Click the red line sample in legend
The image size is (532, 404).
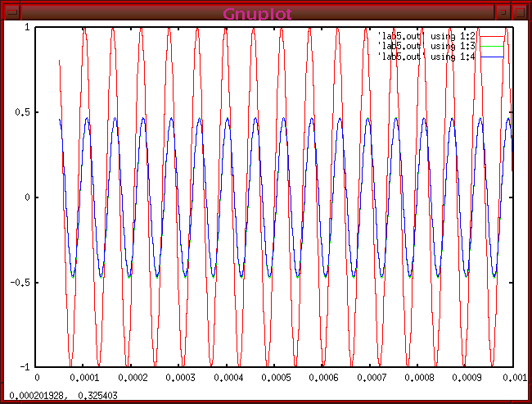coord(493,37)
